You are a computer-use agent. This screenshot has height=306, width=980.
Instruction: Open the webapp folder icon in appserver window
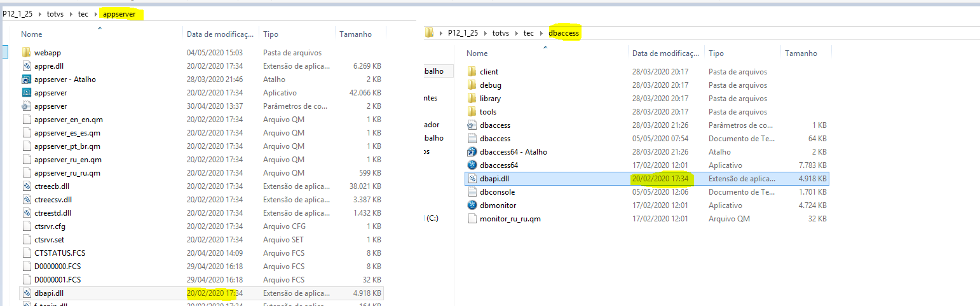coord(27,53)
